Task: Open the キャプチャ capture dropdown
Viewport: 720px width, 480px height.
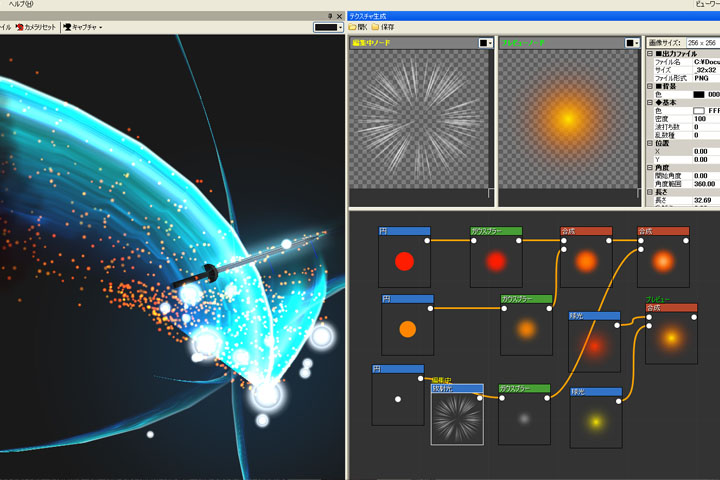Action: coord(83,27)
